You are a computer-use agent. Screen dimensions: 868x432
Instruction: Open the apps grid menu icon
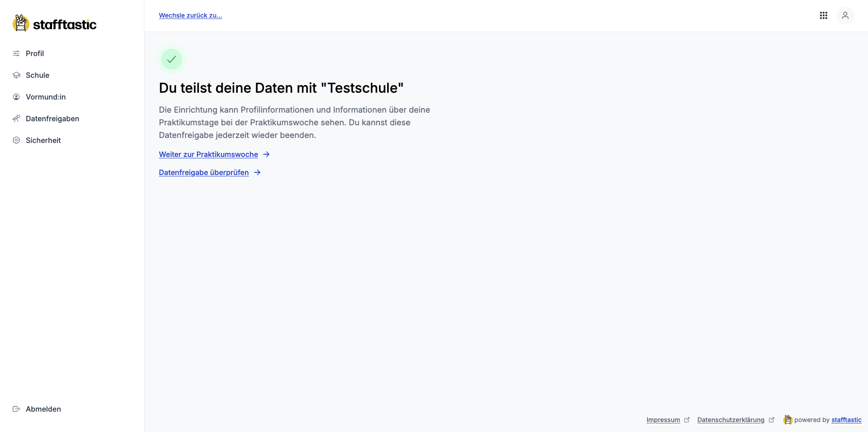pos(823,15)
